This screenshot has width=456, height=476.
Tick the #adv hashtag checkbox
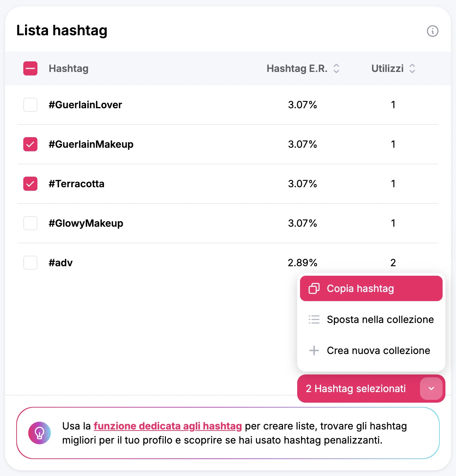click(30, 263)
